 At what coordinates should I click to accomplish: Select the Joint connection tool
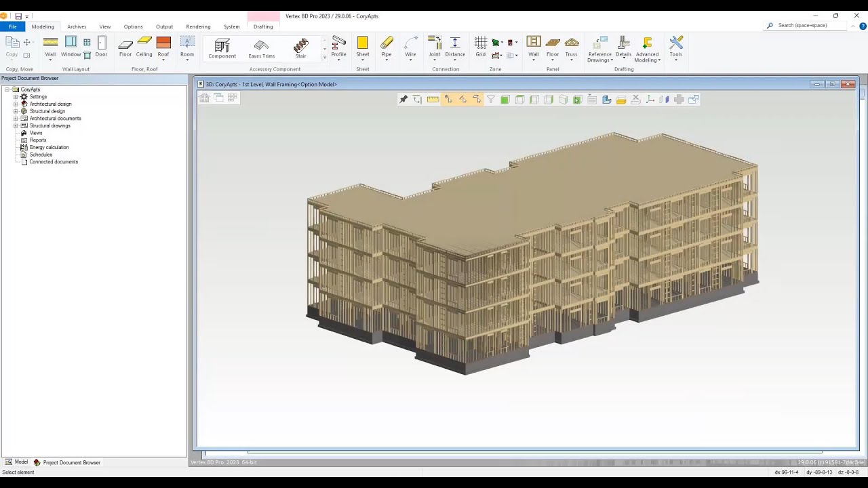[435, 46]
